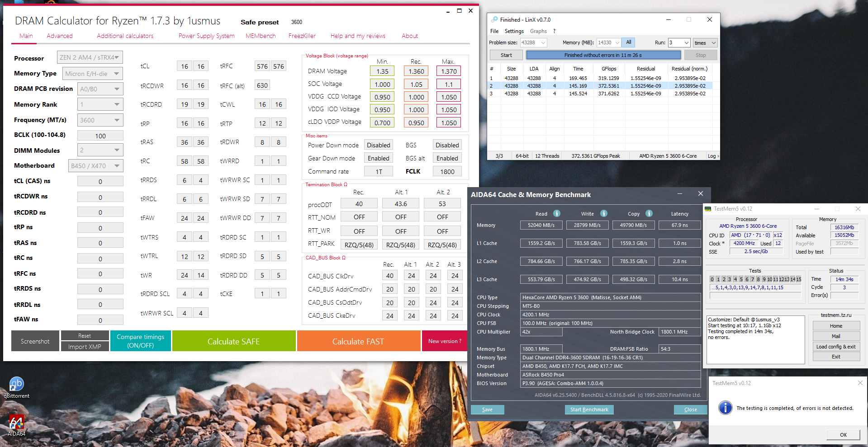Expand the DRAM PCB revision dropdown
Image resolution: width=868 pixels, height=447 pixels.
point(100,89)
